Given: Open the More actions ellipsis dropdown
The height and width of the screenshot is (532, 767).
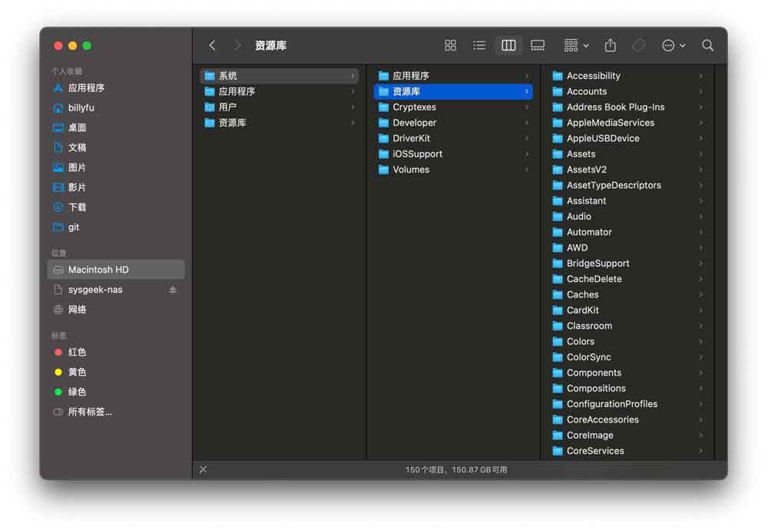Looking at the screenshot, I should (673, 46).
